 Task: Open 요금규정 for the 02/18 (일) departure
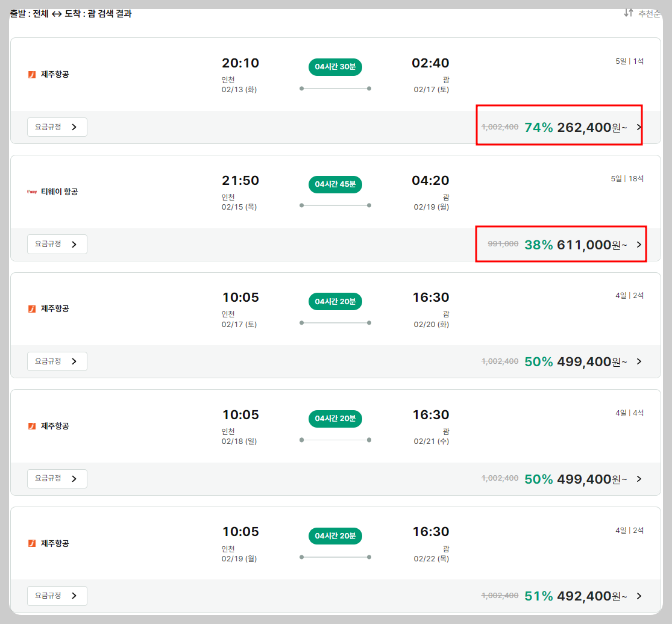[x=57, y=478]
